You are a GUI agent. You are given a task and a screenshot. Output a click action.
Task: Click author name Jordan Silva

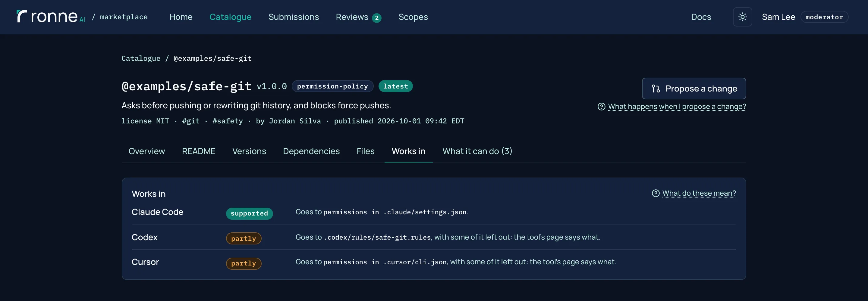(x=295, y=121)
